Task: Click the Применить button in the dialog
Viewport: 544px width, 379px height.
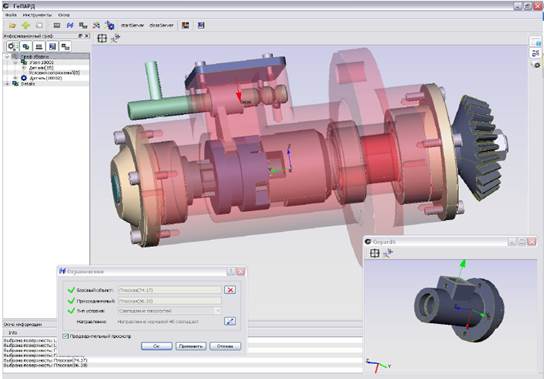Action: tap(191, 346)
